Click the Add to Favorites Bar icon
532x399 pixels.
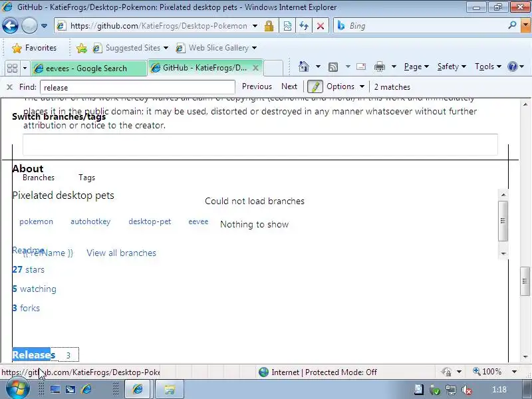[x=81, y=48]
